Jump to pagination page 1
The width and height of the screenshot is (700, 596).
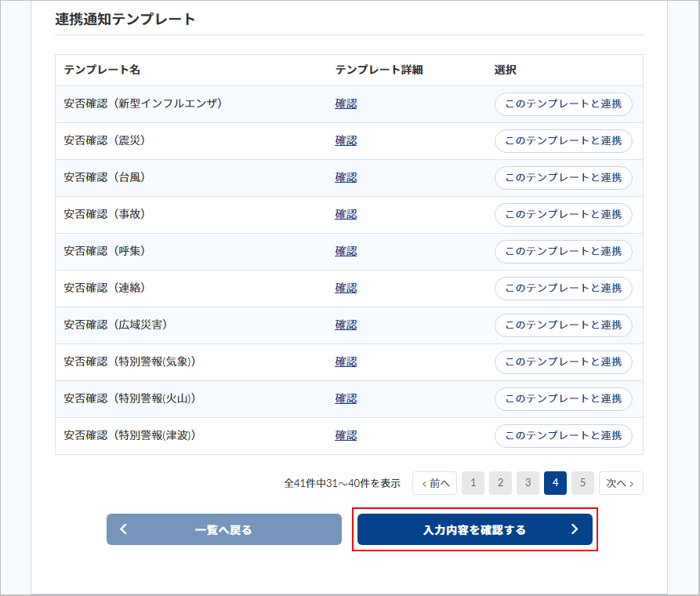click(473, 483)
